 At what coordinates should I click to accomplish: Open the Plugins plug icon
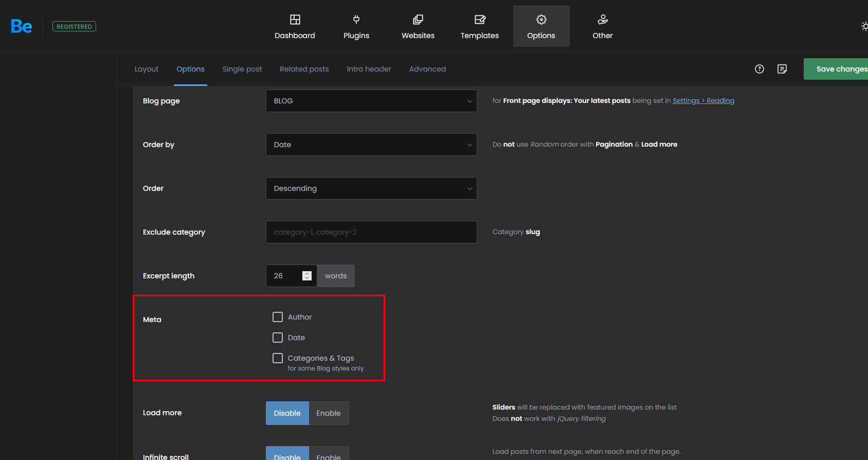point(356,20)
